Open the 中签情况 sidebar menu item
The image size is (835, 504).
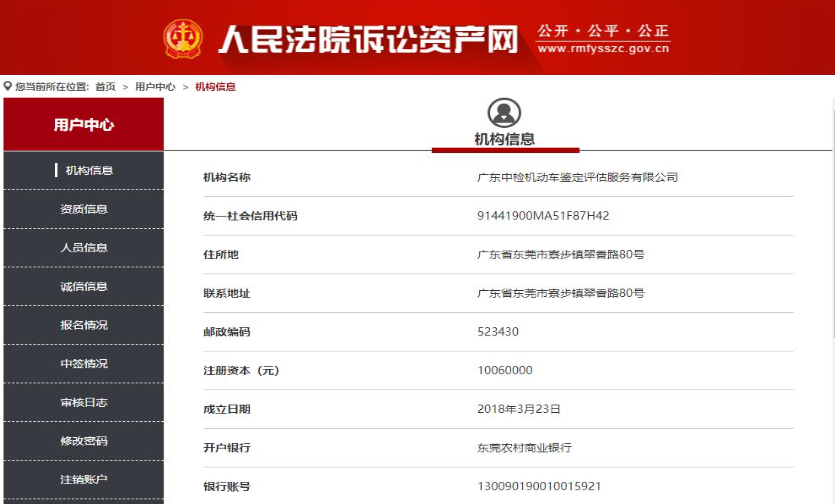tap(84, 364)
